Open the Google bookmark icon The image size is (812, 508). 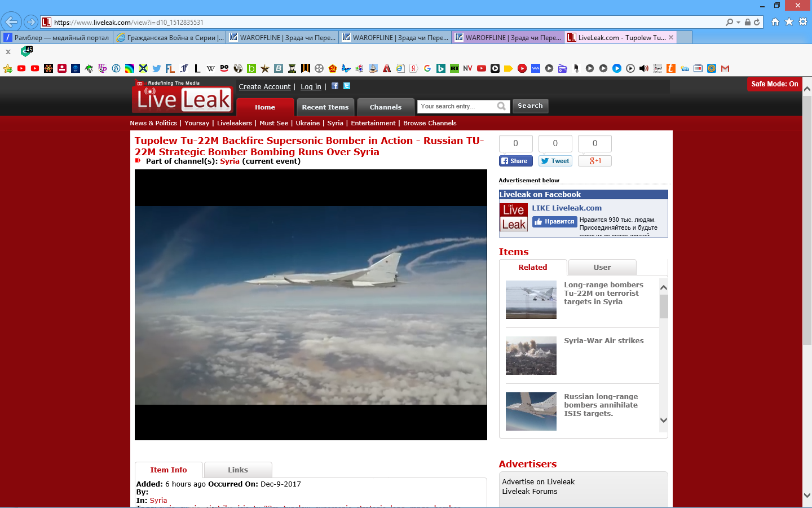(427, 68)
